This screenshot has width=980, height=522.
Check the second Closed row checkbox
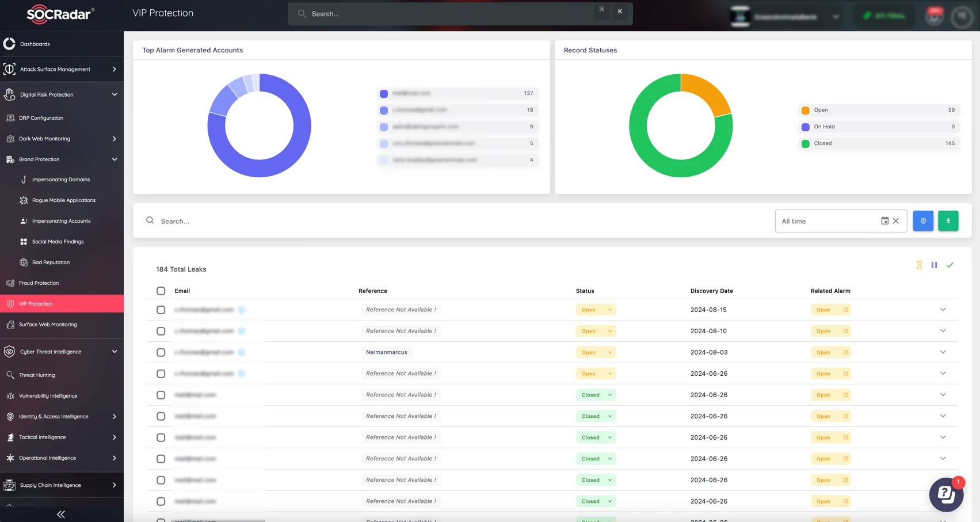(x=161, y=417)
